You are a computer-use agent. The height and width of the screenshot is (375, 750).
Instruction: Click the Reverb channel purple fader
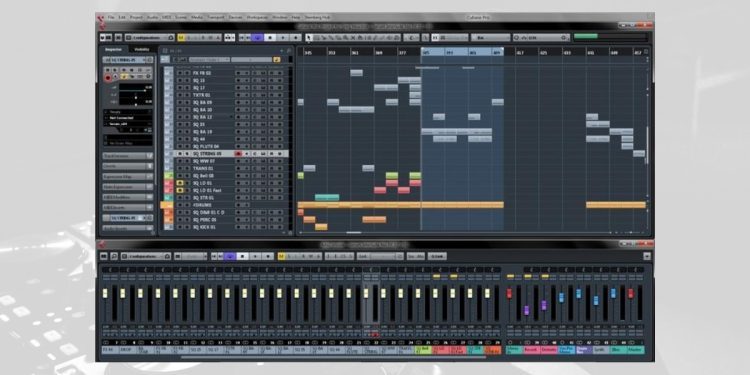(x=527, y=310)
